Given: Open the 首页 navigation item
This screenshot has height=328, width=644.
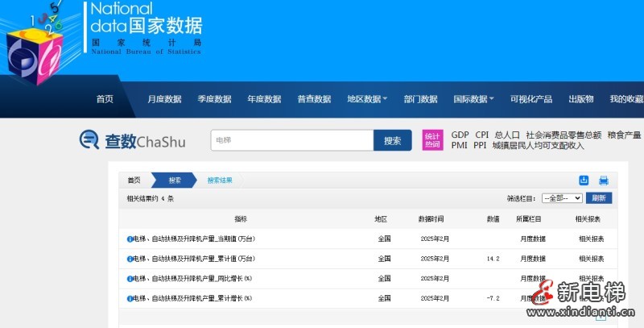Looking at the screenshot, I should click(x=105, y=99).
